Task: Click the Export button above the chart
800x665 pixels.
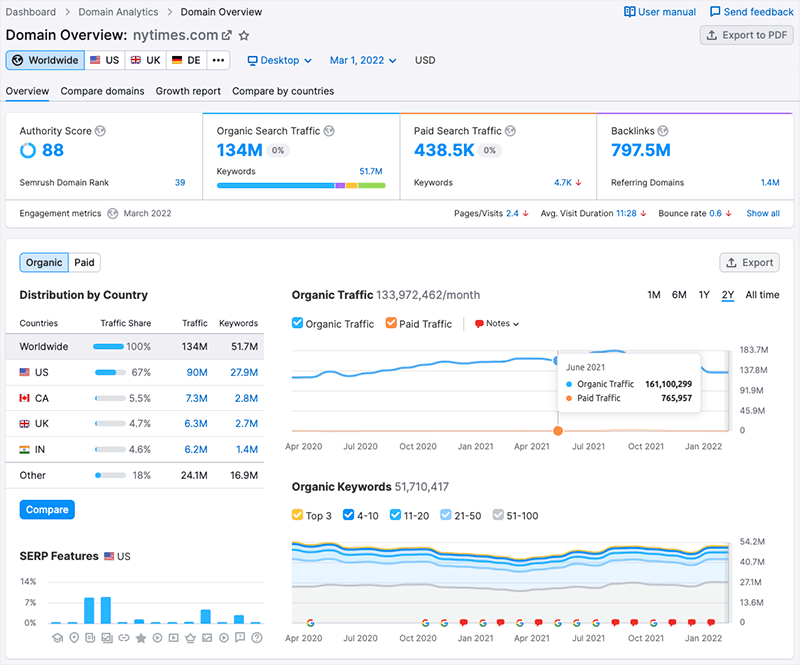Action: click(x=749, y=262)
